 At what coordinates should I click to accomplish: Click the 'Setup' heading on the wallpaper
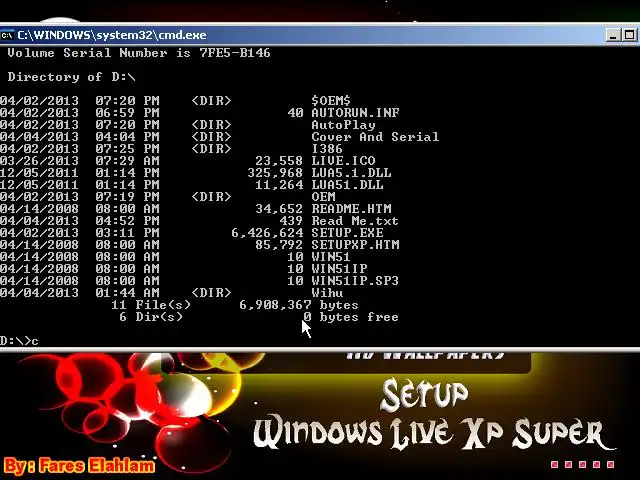(424, 395)
